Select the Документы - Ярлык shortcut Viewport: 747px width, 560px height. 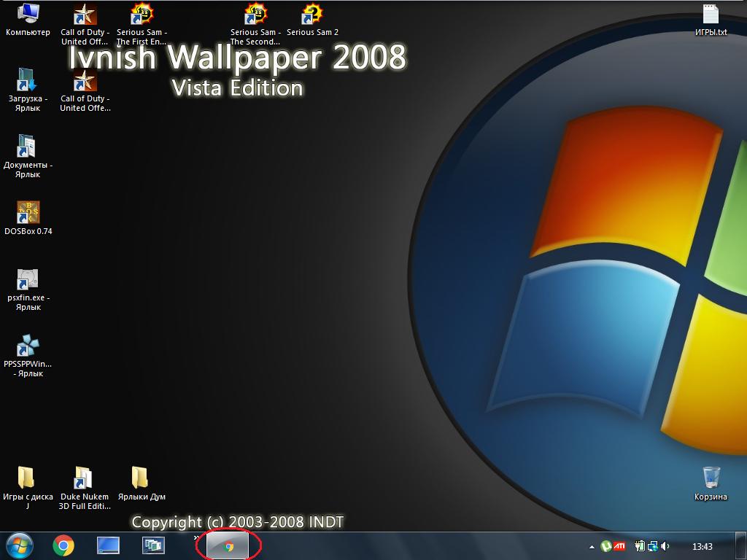point(28,156)
